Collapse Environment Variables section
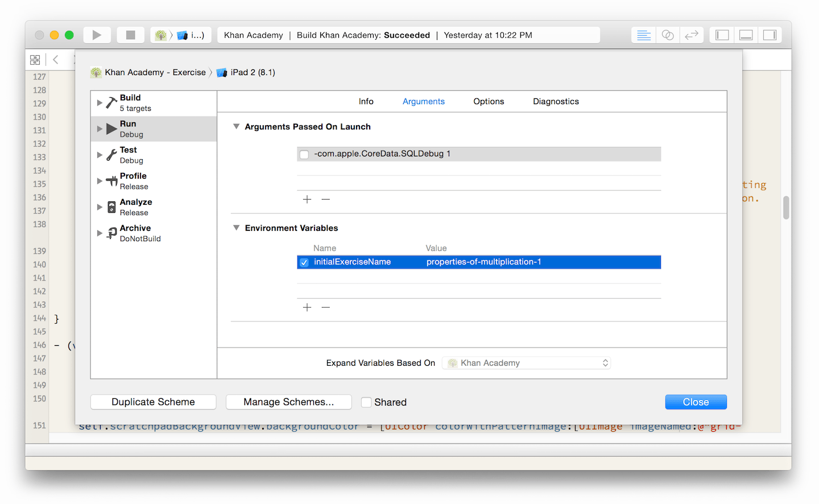The width and height of the screenshot is (819, 504). click(x=237, y=228)
